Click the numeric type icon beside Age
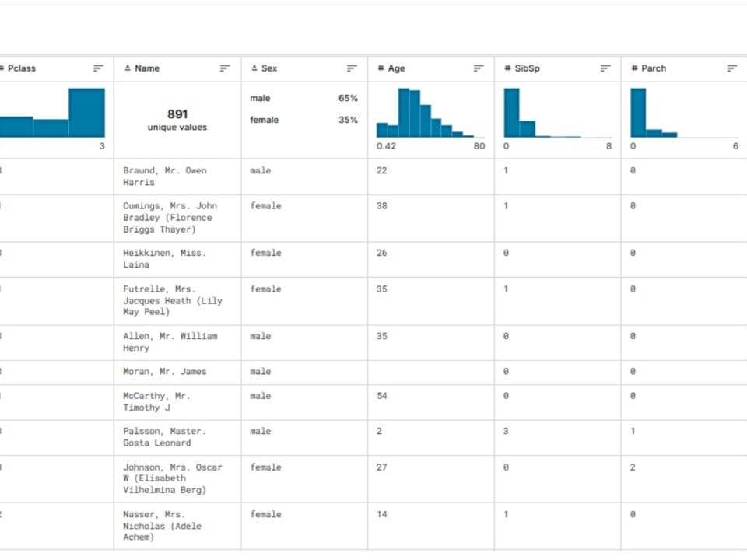 pyautogui.click(x=381, y=68)
